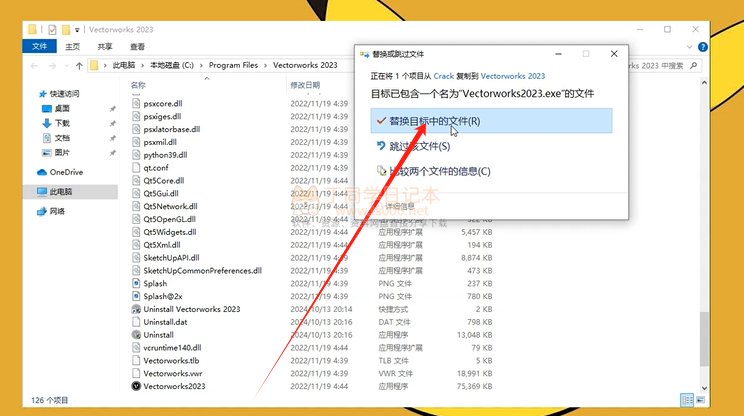This screenshot has width=744, height=416.
Task: Click the Splash PNG file icon
Action: click(x=136, y=283)
